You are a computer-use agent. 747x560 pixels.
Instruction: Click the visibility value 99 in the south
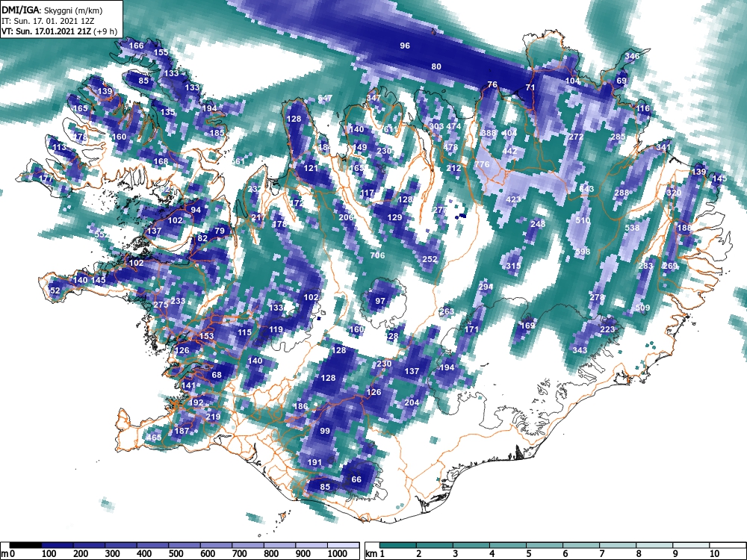coord(325,431)
